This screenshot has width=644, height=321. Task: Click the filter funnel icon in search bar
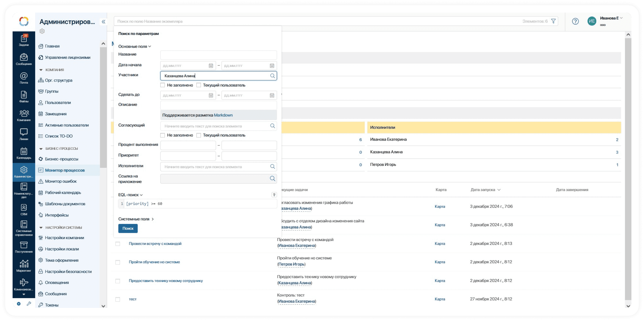coord(553,21)
